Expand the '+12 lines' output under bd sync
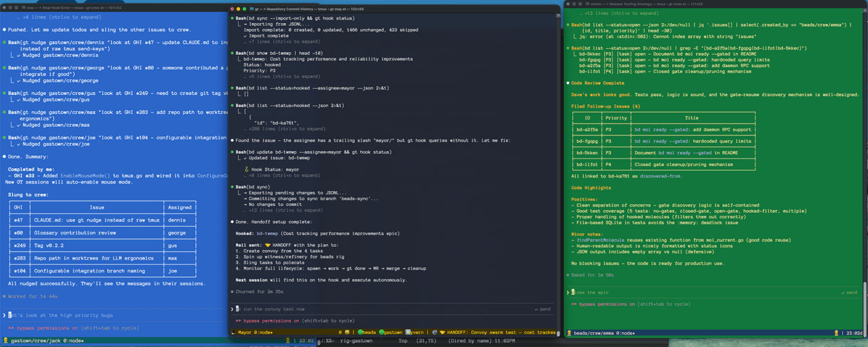 [x=283, y=210]
